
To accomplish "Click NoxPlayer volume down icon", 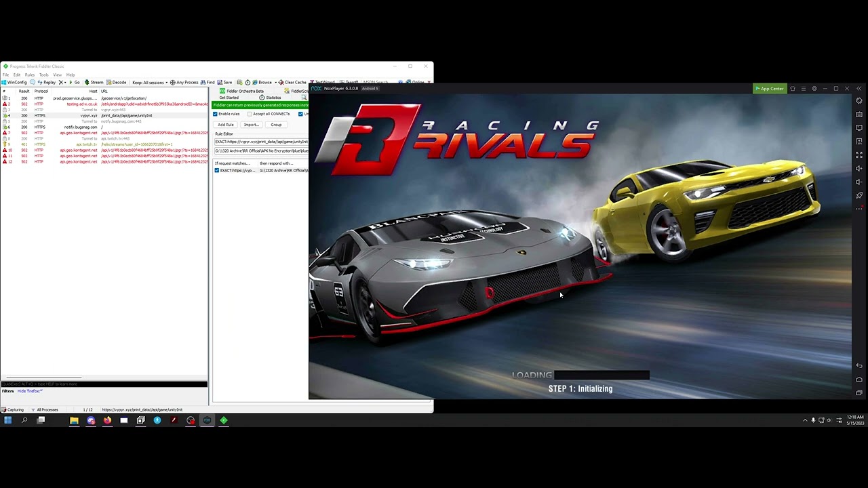I will point(859,182).
